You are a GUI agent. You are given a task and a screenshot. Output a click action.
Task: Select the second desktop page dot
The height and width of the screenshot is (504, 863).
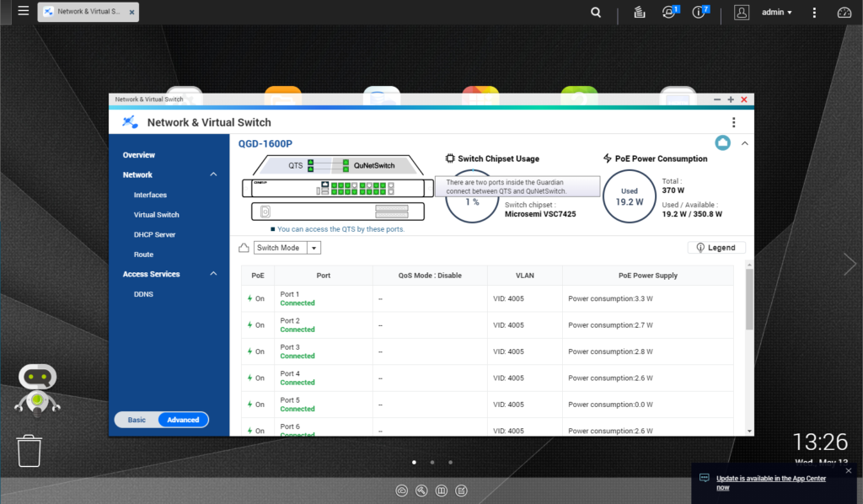[x=432, y=462]
